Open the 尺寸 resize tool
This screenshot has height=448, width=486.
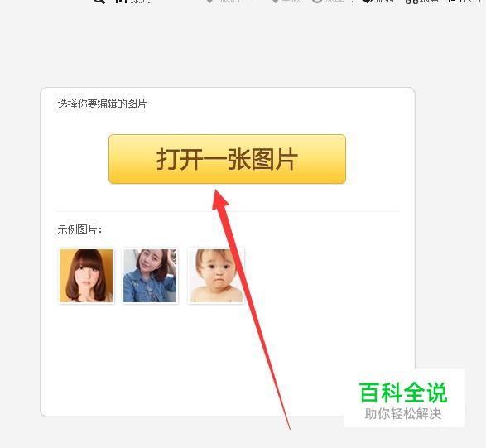(465, 1)
